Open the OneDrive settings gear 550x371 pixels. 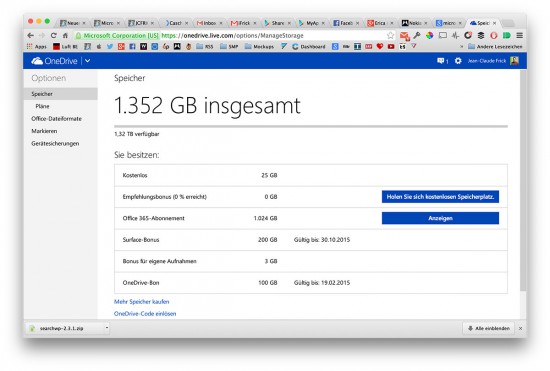(x=458, y=61)
